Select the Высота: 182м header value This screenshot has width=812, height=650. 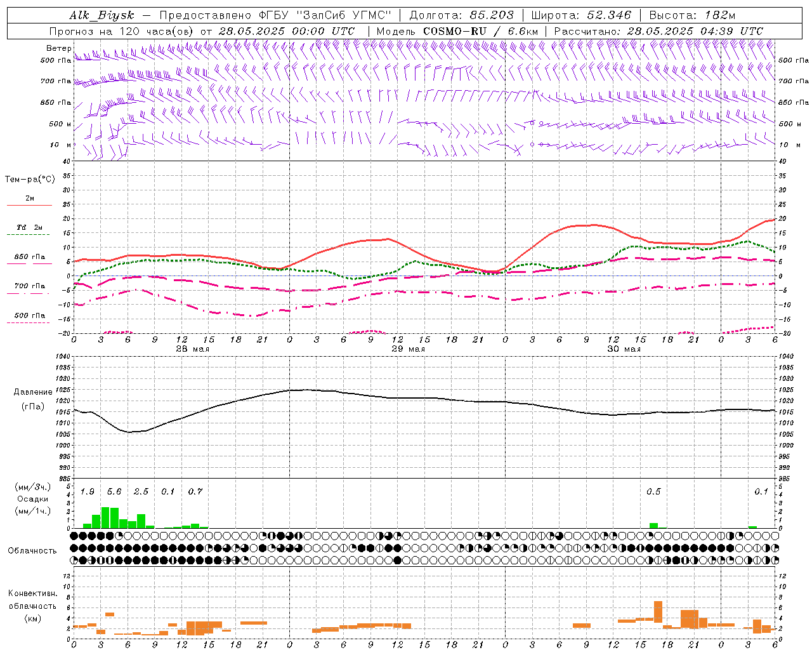pyautogui.click(x=692, y=16)
